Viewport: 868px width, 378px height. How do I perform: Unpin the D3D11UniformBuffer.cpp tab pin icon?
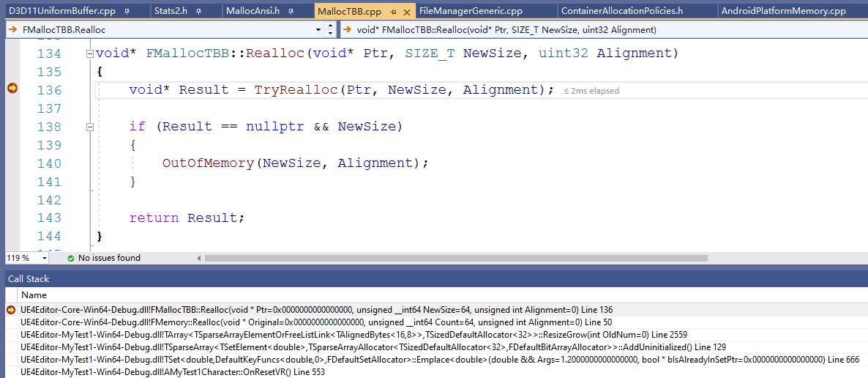127,11
